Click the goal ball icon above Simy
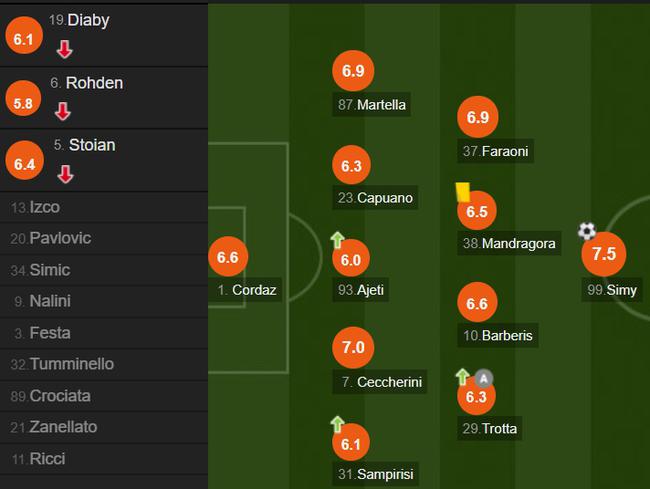This screenshot has height=489, width=650. coord(587,231)
